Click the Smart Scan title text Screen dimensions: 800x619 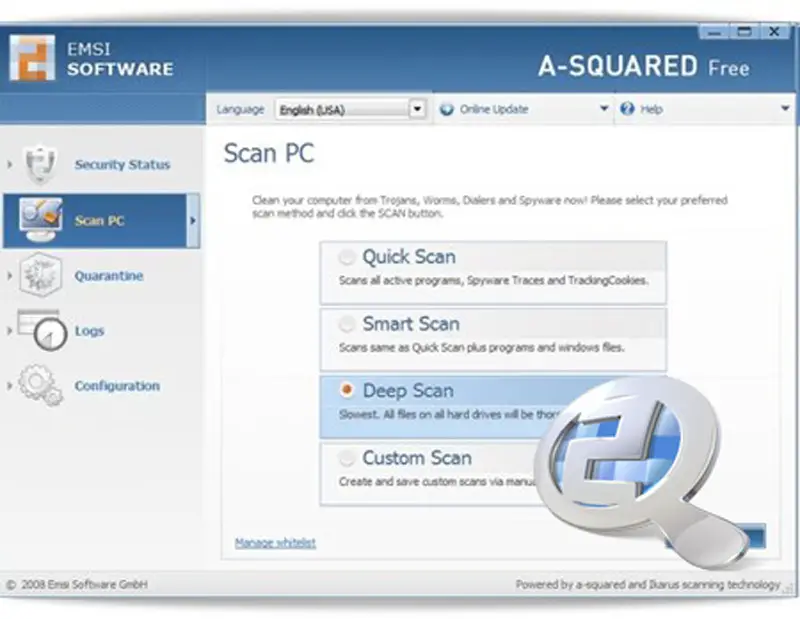coord(411,324)
